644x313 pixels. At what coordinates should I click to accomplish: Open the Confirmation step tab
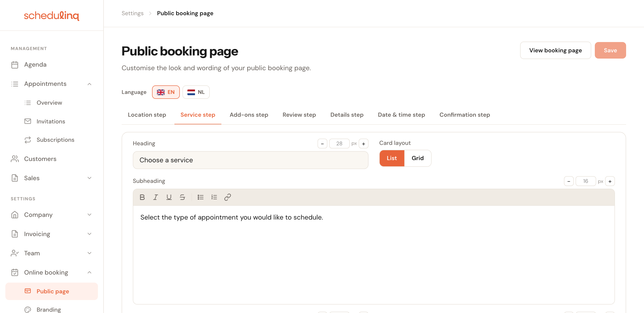464,115
